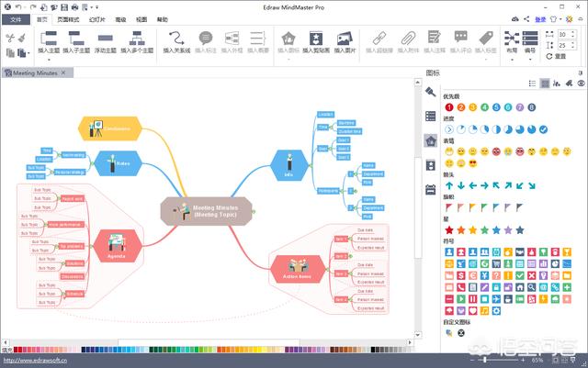The height and width of the screenshot is (368, 588).
Task: Add the red flag icon
Action: 449,207
